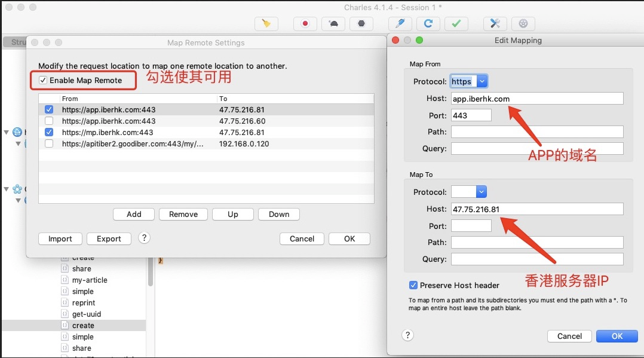The width and height of the screenshot is (644, 358).
Task: Click the Map From Host field
Action: point(536,99)
